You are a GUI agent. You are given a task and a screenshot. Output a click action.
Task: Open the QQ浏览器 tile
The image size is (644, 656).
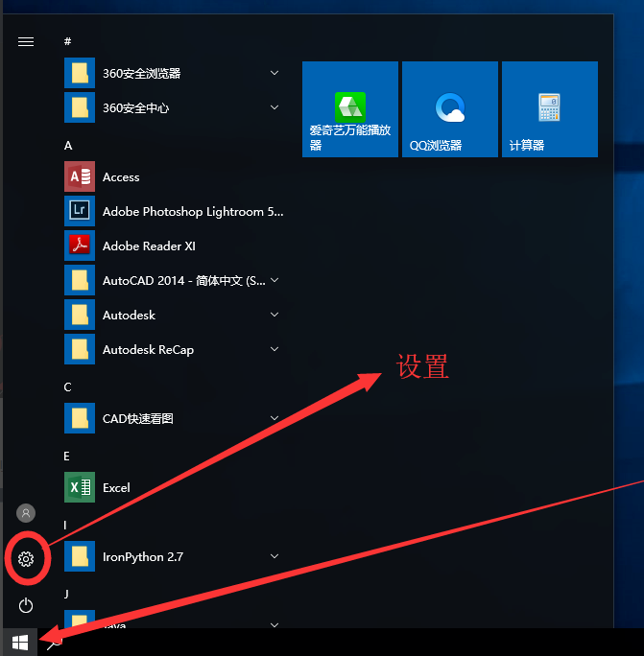pos(450,109)
